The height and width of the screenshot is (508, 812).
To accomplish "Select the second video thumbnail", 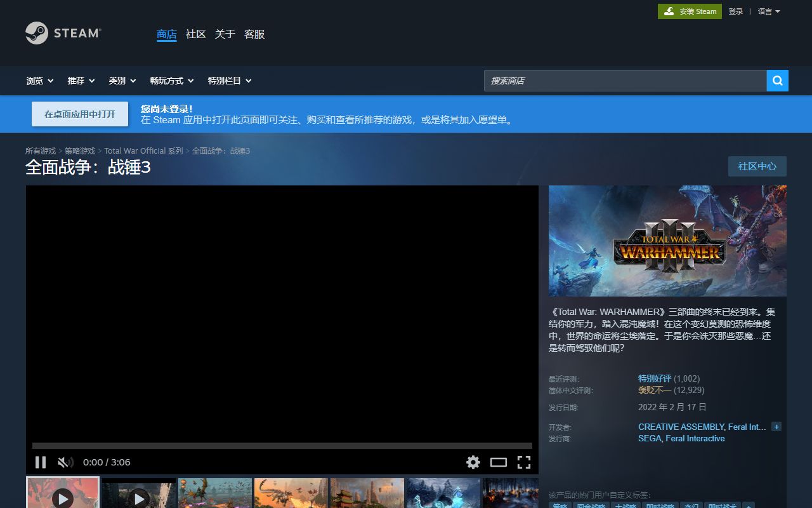I will pos(139,493).
